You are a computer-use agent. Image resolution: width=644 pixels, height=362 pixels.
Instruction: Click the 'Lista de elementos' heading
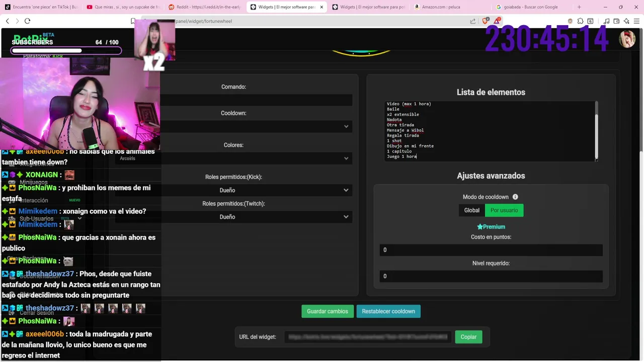[x=491, y=92]
